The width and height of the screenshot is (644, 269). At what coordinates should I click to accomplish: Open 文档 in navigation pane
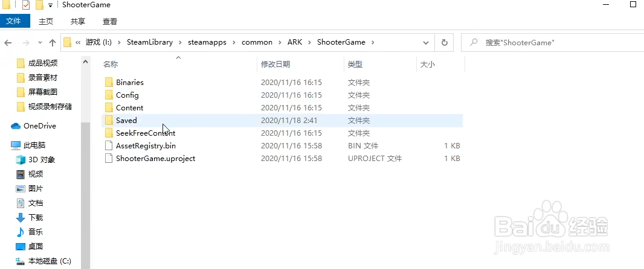pos(35,203)
